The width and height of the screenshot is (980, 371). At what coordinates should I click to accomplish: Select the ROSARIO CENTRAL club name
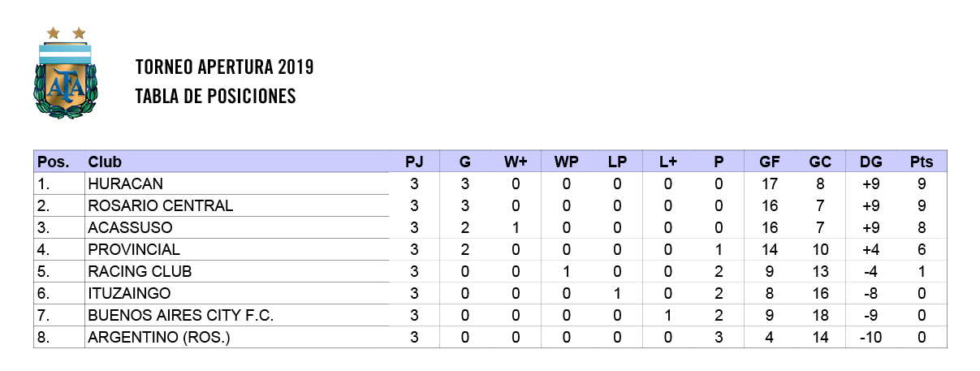pyautogui.click(x=160, y=205)
